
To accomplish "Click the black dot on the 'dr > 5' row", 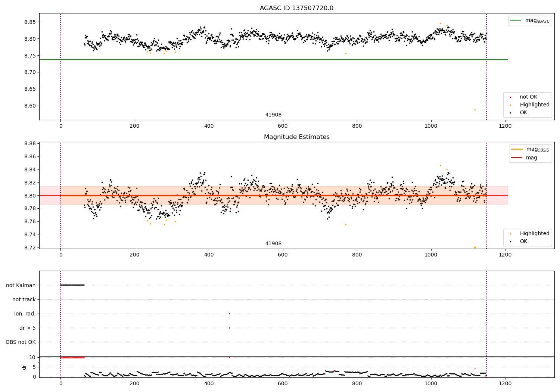I will pos(229,328).
